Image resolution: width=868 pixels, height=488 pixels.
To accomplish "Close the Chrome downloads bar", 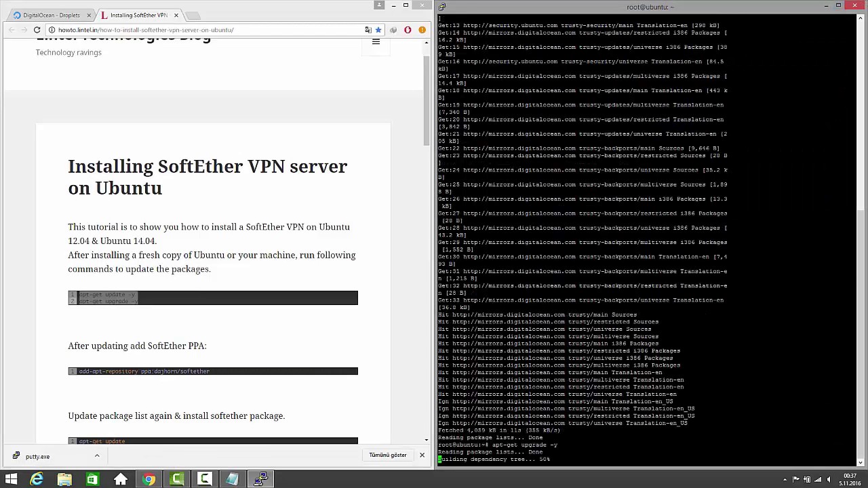I will 422,455.
